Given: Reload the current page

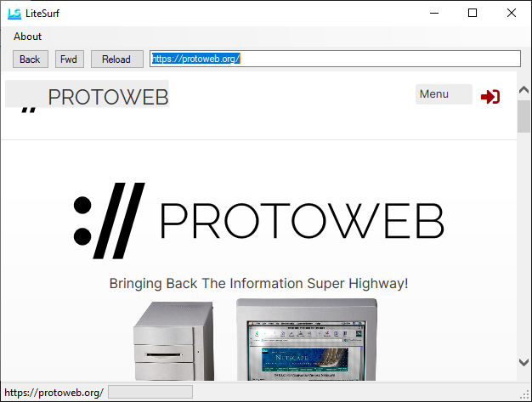Looking at the screenshot, I should 116,59.
